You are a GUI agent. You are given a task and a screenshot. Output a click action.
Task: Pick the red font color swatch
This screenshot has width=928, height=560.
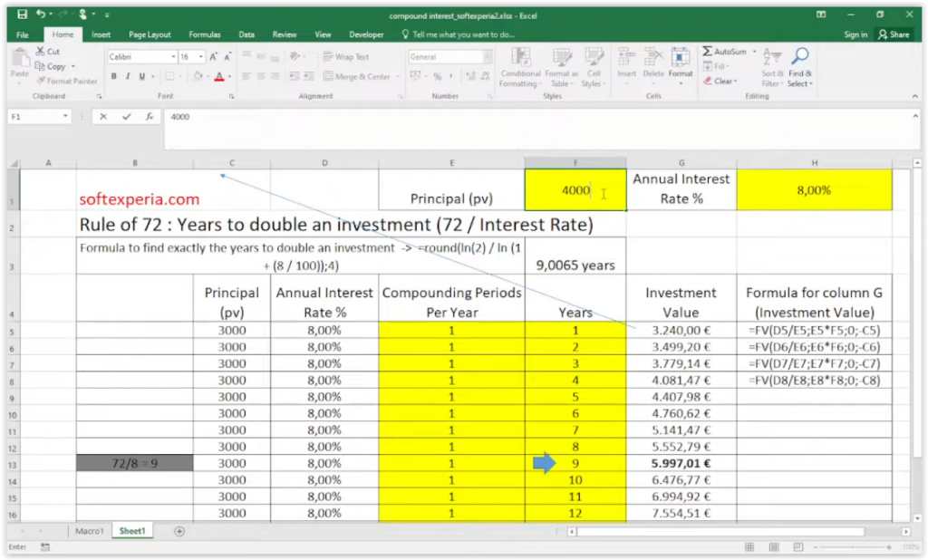219,76
